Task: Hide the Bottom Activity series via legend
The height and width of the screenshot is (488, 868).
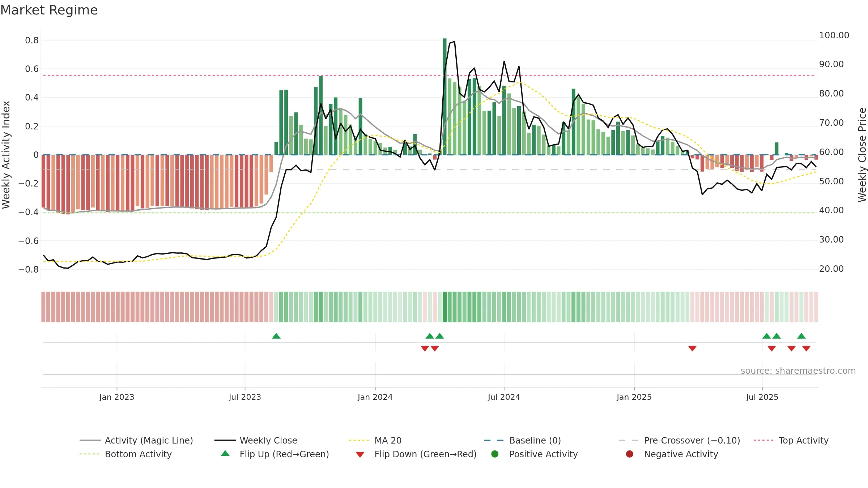Action: (125, 454)
